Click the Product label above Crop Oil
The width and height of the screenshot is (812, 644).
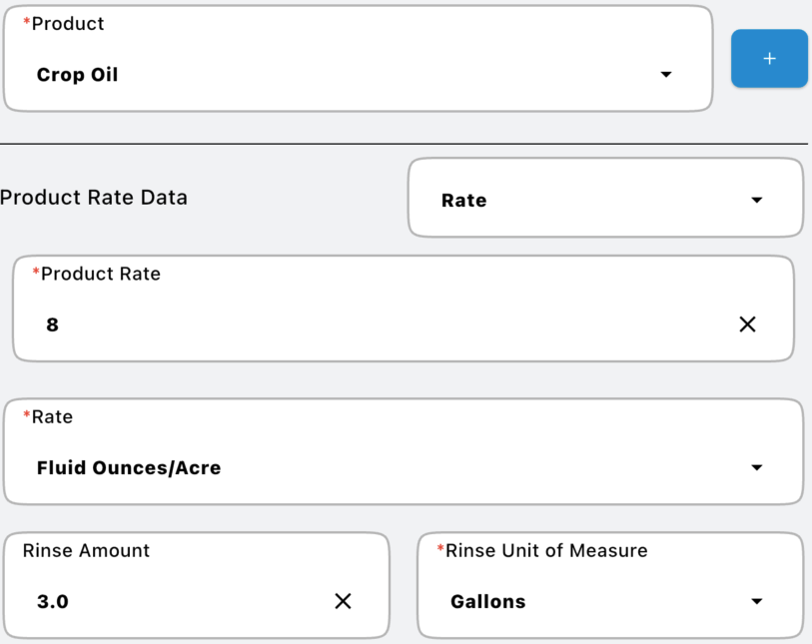point(67,24)
